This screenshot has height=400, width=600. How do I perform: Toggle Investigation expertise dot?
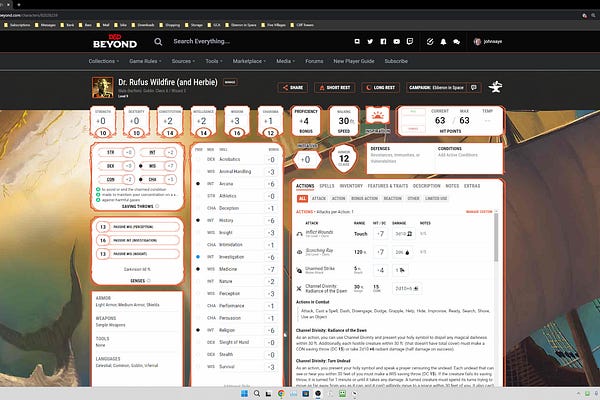point(198,257)
